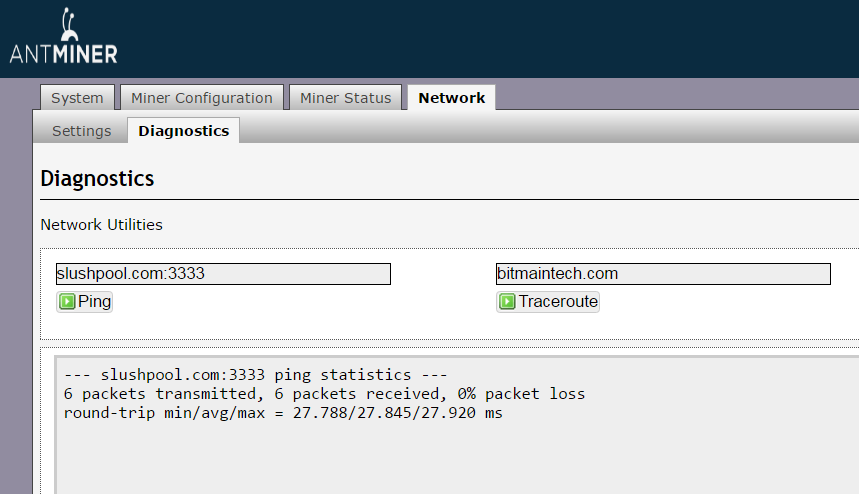Focus the bitmaintech.com traceroute field
The height and width of the screenshot is (494, 859).
[x=663, y=274]
